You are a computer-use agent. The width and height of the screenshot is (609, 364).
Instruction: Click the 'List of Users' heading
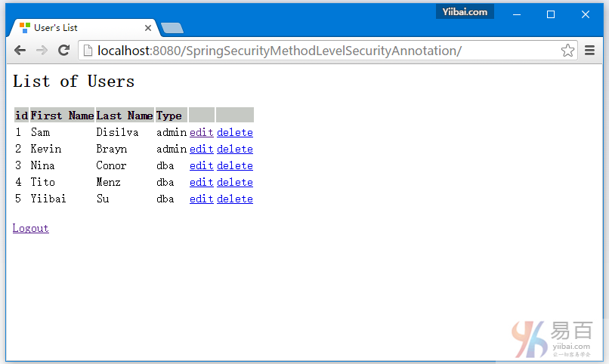point(73,81)
